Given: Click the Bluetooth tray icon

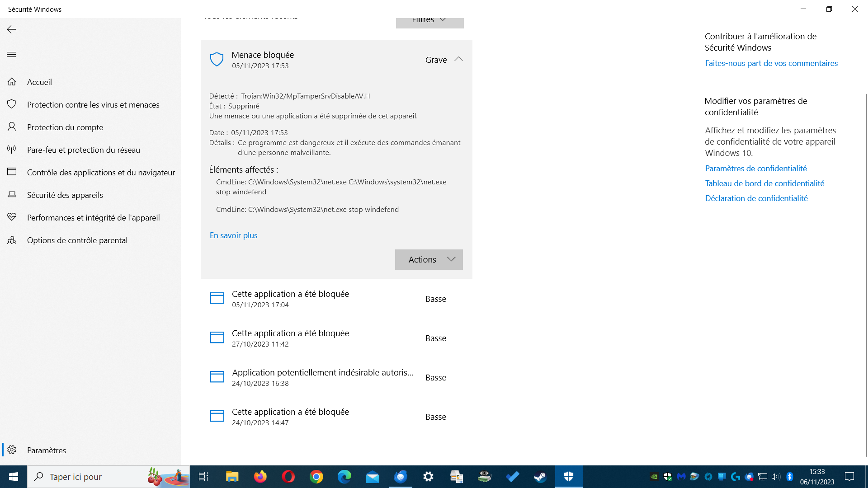Looking at the screenshot, I should tap(790, 477).
